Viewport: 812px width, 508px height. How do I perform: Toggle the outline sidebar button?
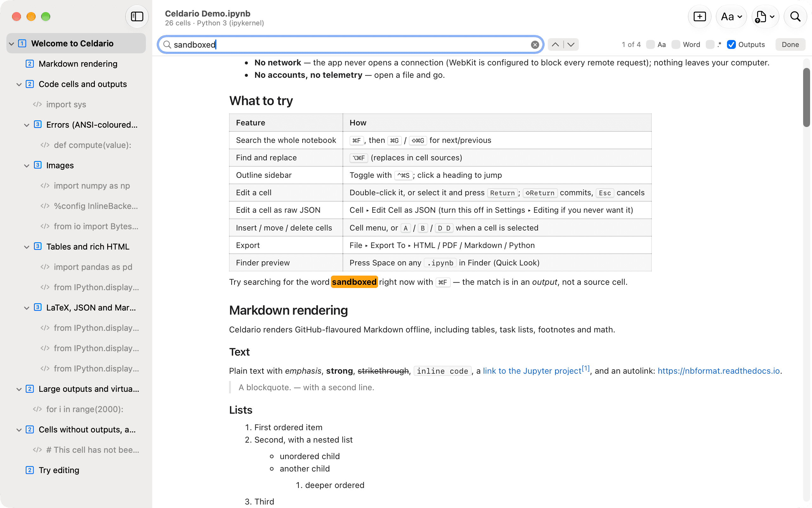coord(137,17)
